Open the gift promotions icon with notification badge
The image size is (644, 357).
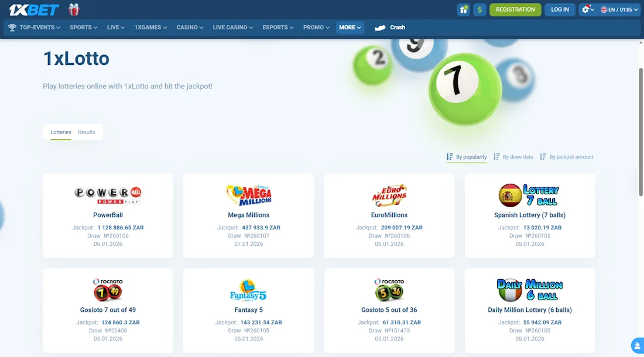coord(464,9)
